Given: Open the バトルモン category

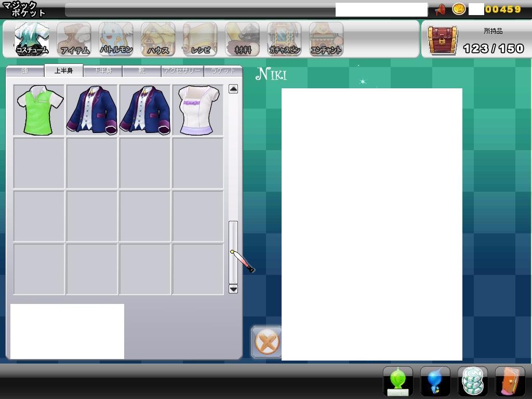Looking at the screenshot, I should [x=116, y=39].
